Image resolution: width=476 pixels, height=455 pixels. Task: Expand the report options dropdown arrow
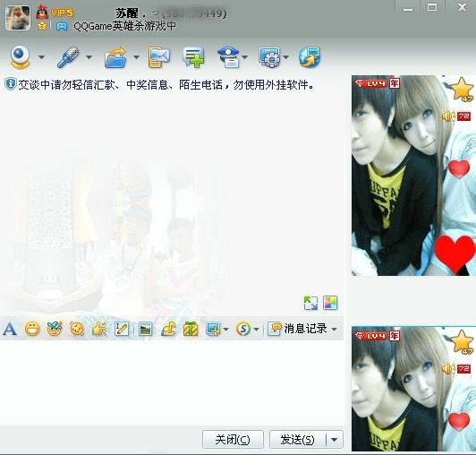244,56
